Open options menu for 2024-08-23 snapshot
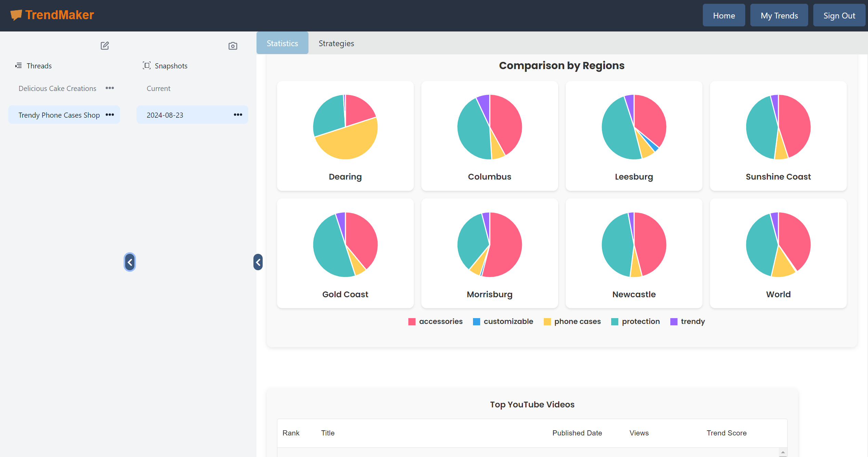This screenshot has height=457, width=868. (x=238, y=115)
